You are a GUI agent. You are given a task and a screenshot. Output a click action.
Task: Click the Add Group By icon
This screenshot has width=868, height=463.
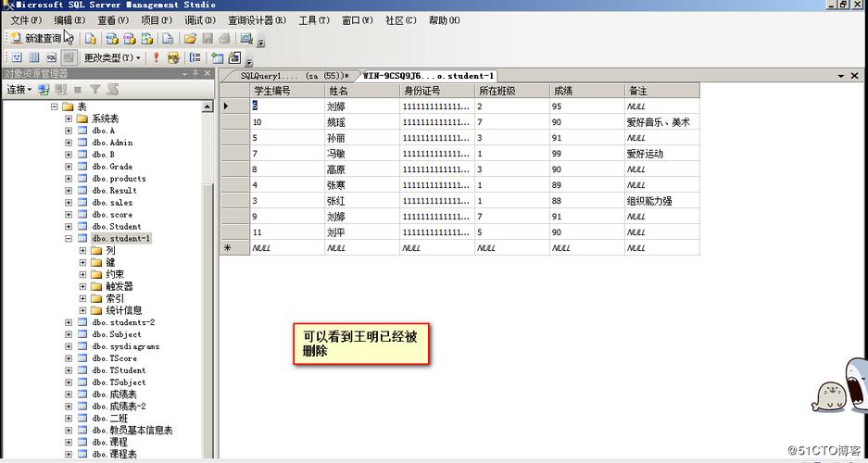(x=195, y=57)
